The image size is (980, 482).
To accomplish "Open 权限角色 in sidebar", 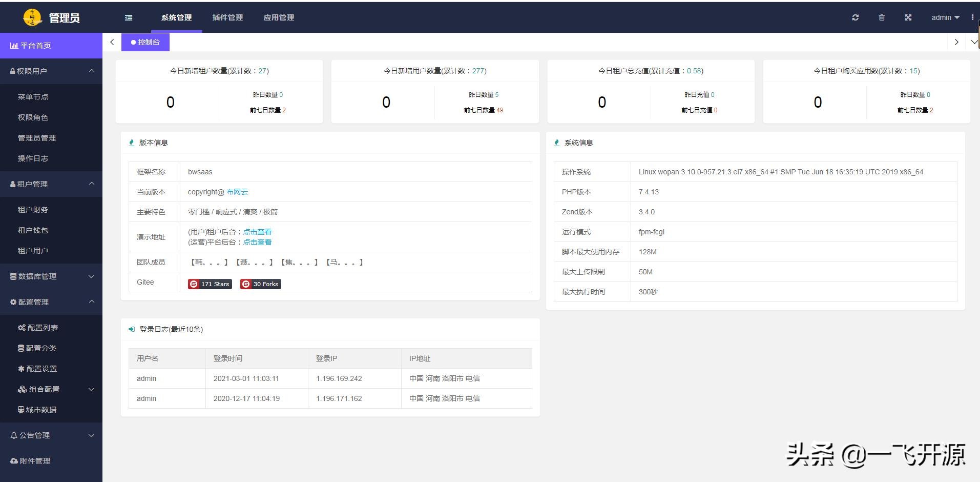I will coord(33,117).
